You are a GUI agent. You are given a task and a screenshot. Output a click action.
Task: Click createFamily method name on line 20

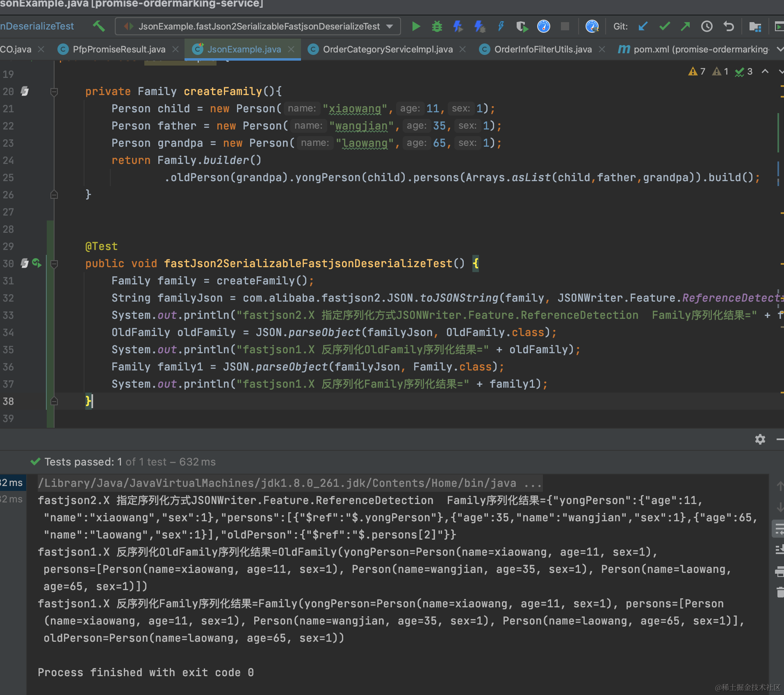click(223, 92)
